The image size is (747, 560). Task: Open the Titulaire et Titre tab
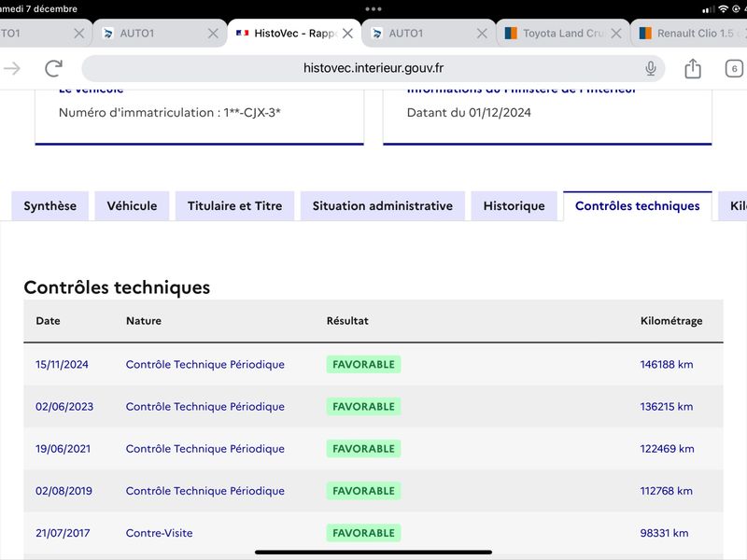[235, 205]
